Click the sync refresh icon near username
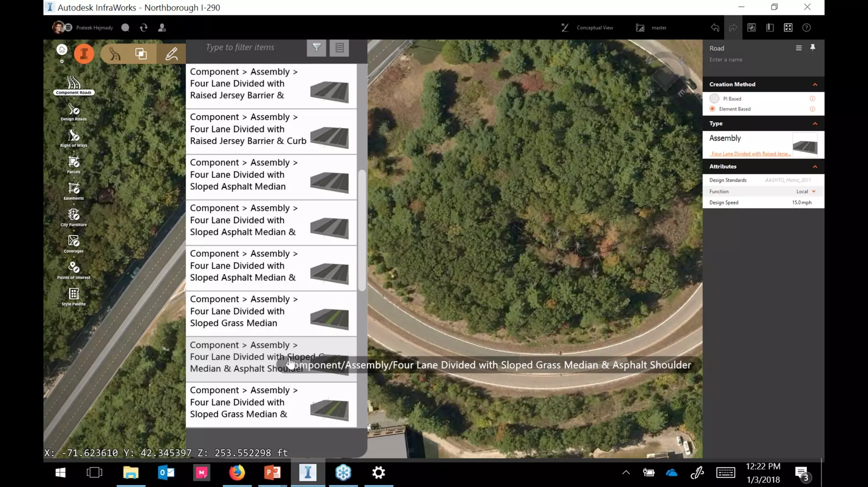This screenshot has width=868, height=487. [x=144, y=28]
